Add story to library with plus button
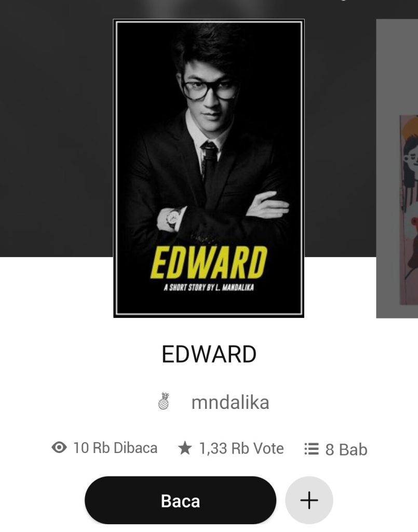Screen dimensions: 418x532 [309, 500]
